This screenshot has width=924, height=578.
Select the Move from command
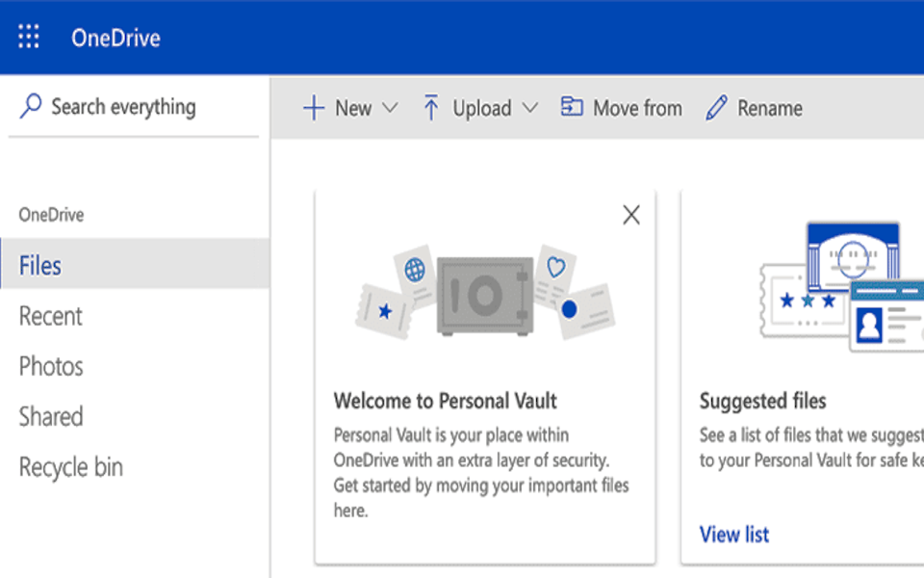point(637,109)
